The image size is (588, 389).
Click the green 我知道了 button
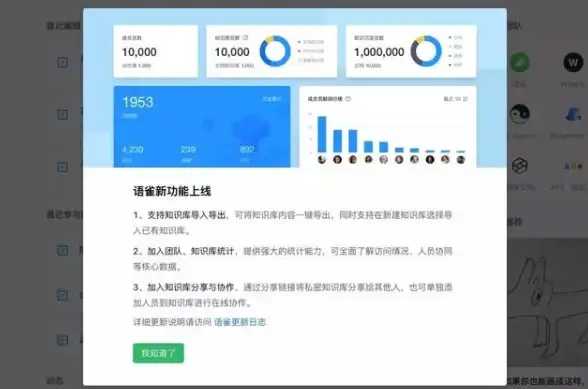158,353
